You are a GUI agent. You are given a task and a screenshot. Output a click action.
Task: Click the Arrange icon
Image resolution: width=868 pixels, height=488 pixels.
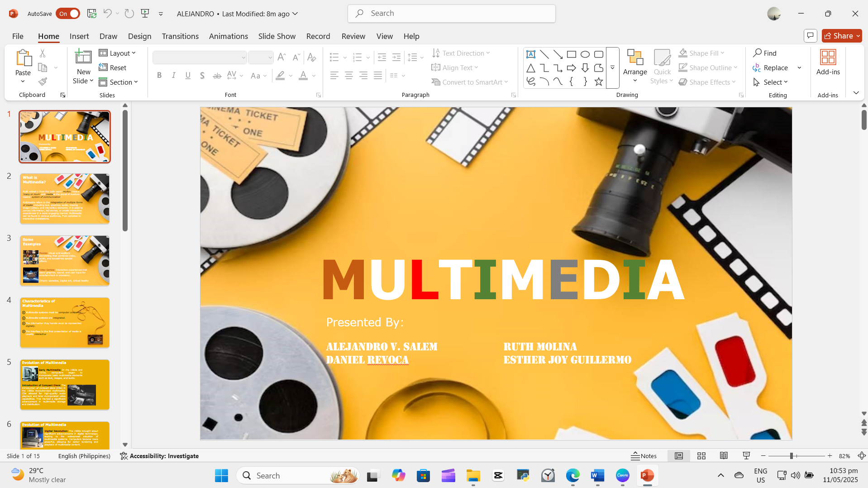[635, 57]
